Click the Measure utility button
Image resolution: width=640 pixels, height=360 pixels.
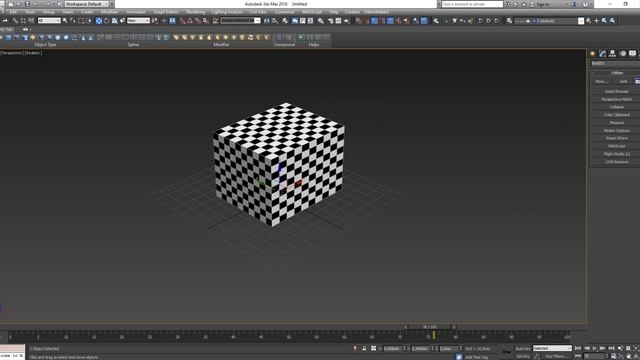pos(616,123)
